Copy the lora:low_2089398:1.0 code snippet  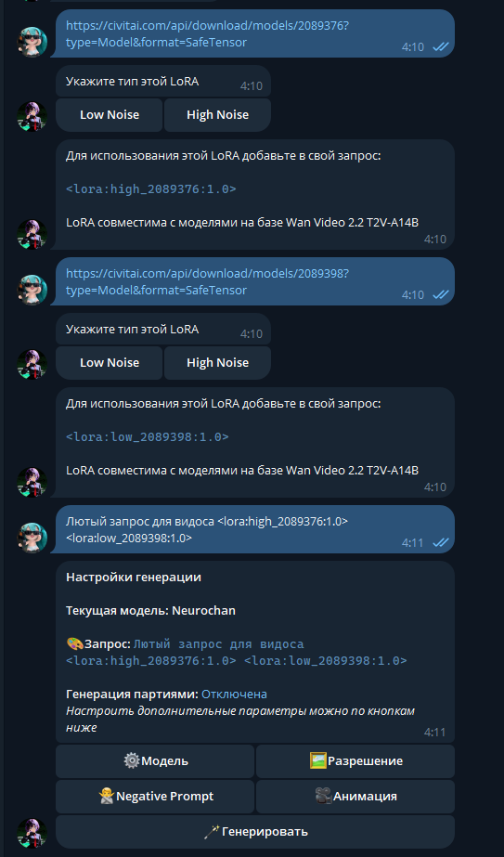147,436
